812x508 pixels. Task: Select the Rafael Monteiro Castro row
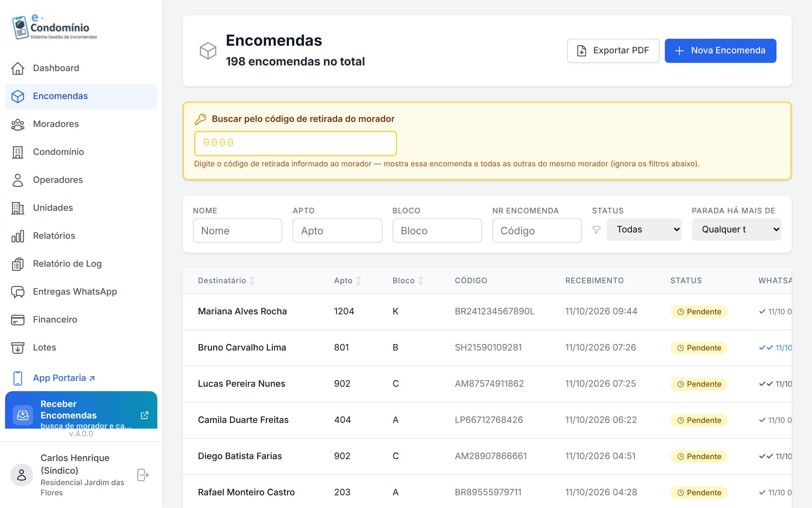click(487, 492)
